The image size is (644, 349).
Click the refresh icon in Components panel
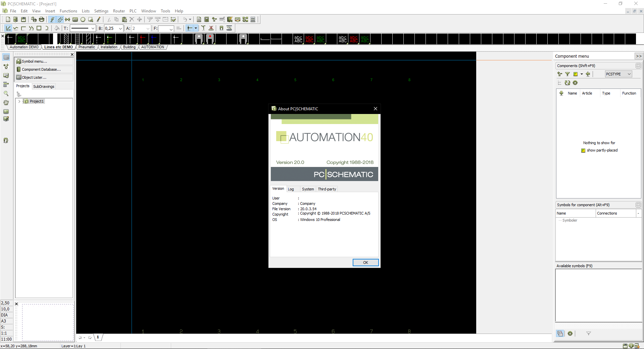567,83
